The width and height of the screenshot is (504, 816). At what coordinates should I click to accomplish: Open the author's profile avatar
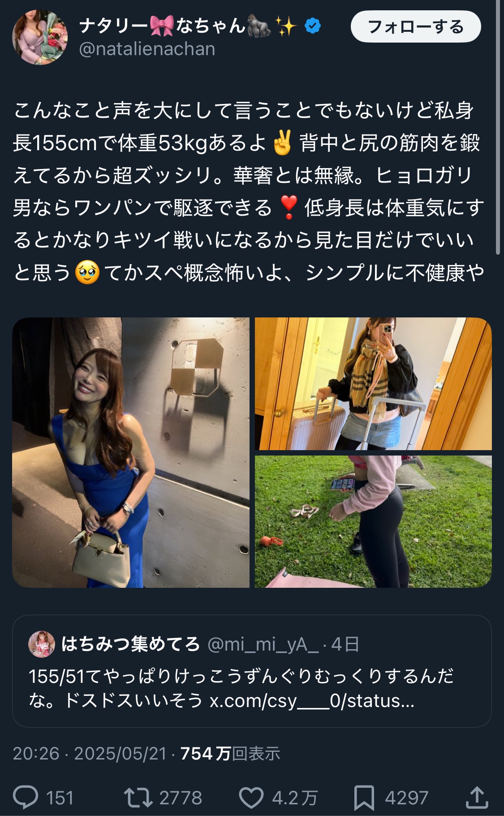(40, 38)
